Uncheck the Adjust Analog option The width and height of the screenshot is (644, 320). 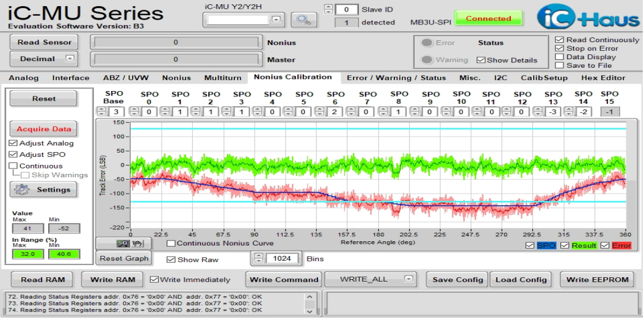pyautogui.click(x=13, y=144)
